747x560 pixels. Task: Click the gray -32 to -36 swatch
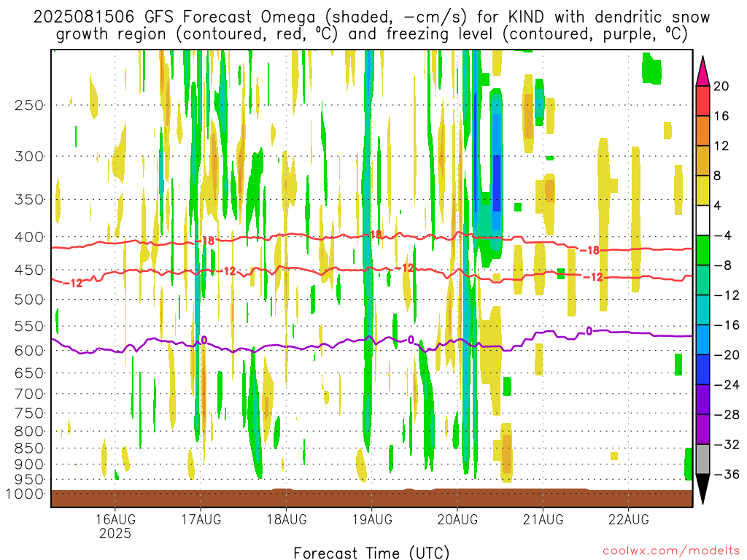(703, 459)
